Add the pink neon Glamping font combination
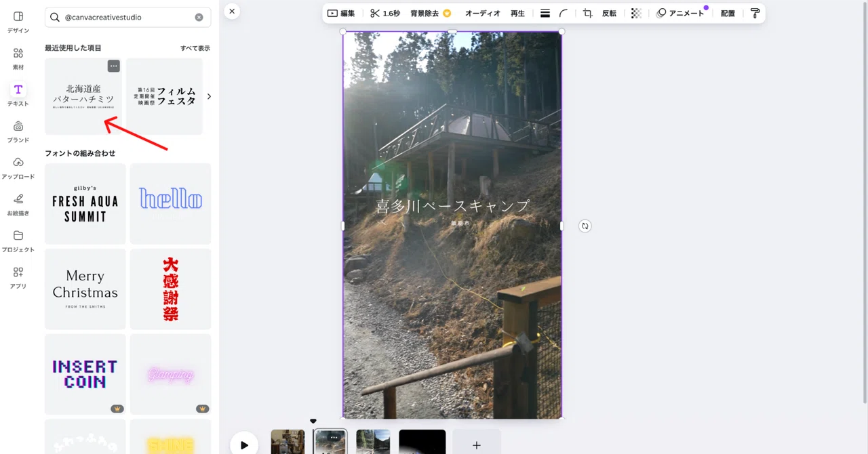 (x=170, y=374)
